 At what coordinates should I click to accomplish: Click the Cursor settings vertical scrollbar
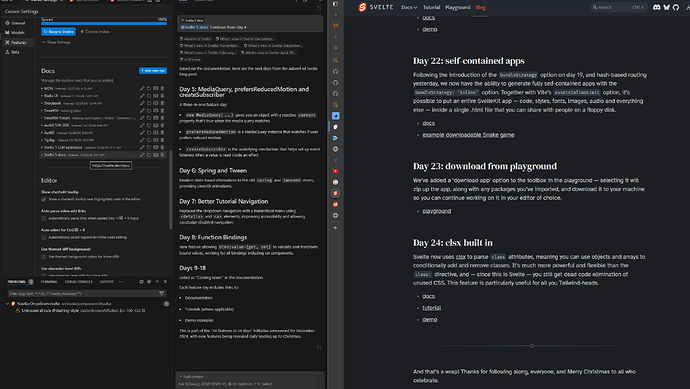pos(170,189)
